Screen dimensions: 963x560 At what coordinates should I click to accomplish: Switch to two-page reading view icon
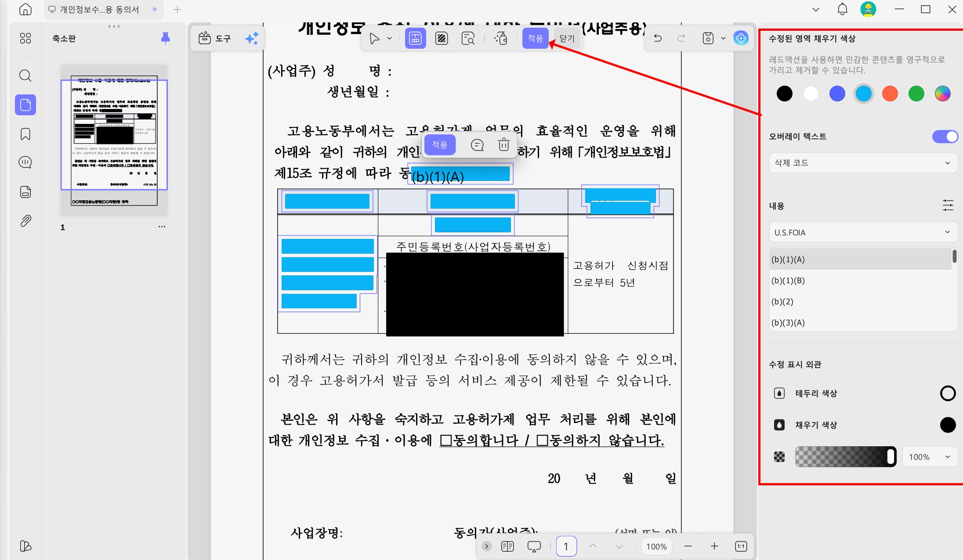507,546
